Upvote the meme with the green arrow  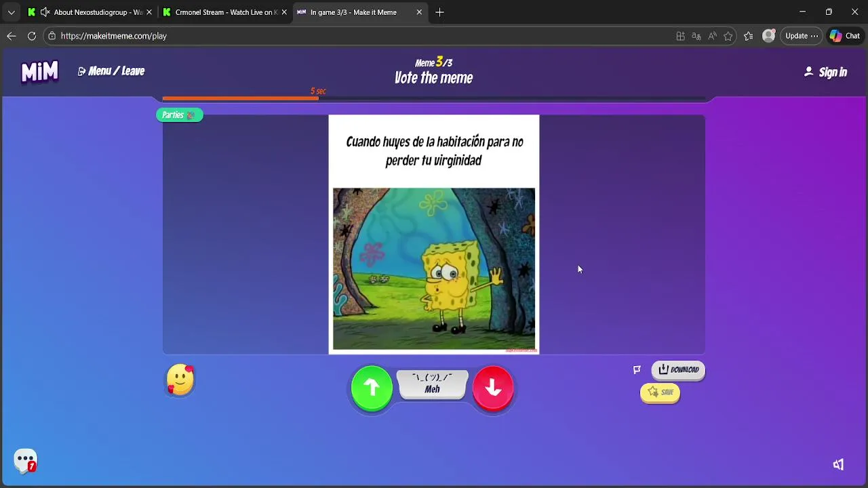pos(372,388)
